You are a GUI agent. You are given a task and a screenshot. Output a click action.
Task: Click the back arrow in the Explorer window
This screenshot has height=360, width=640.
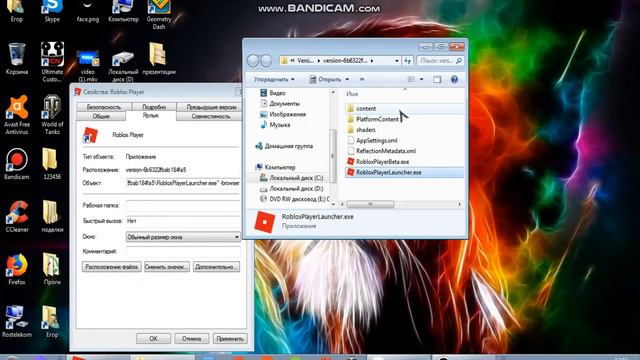(x=253, y=60)
